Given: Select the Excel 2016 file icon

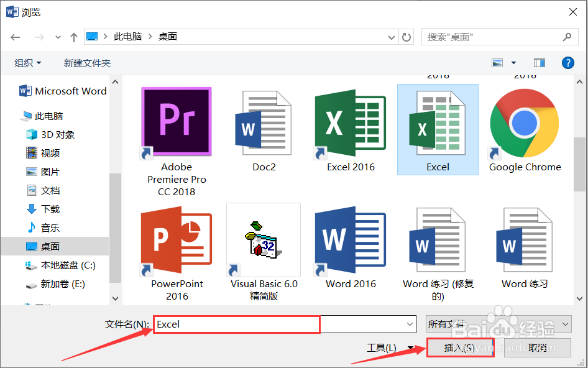Looking at the screenshot, I should click(x=350, y=121).
